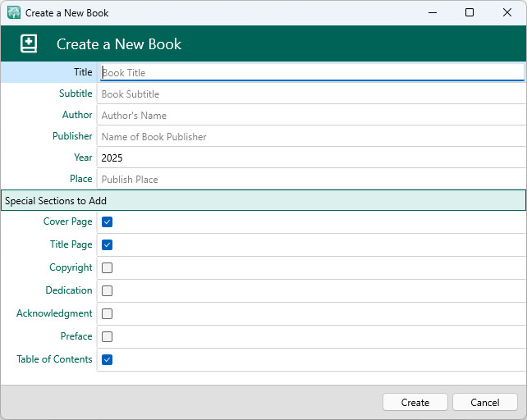Image resolution: width=527 pixels, height=420 pixels.
Task: Check the Preface checkbox
Action: pyautogui.click(x=108, y=336)
